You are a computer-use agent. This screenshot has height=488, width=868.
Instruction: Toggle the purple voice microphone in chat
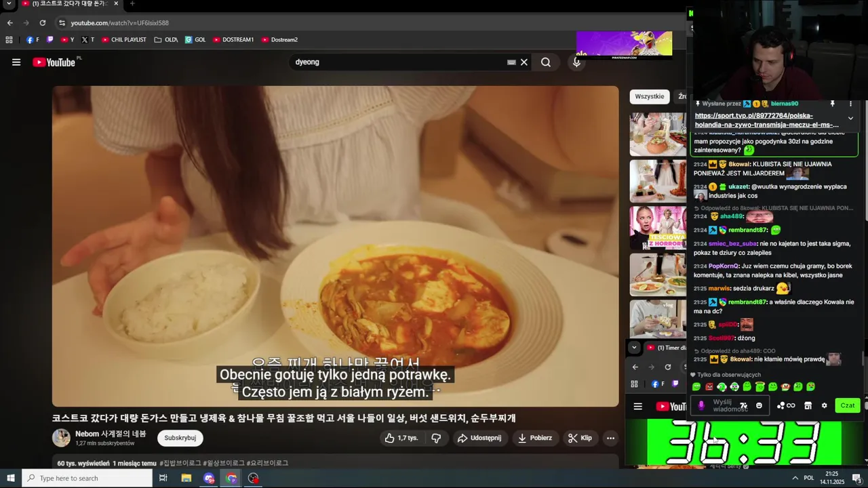coord(701,405)
